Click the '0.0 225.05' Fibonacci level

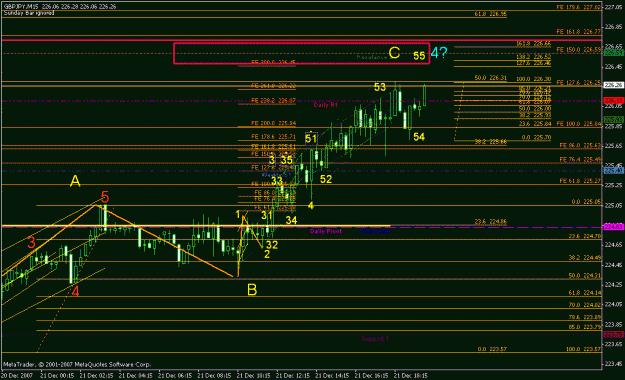click(x=586, y=202)
